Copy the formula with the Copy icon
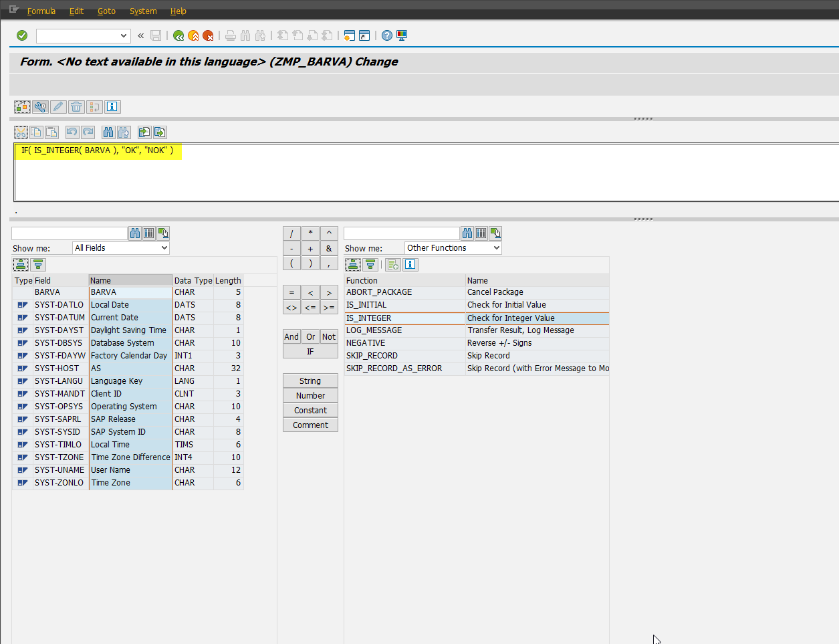Viewport: 839px width, 644px height. click(36, 132)
